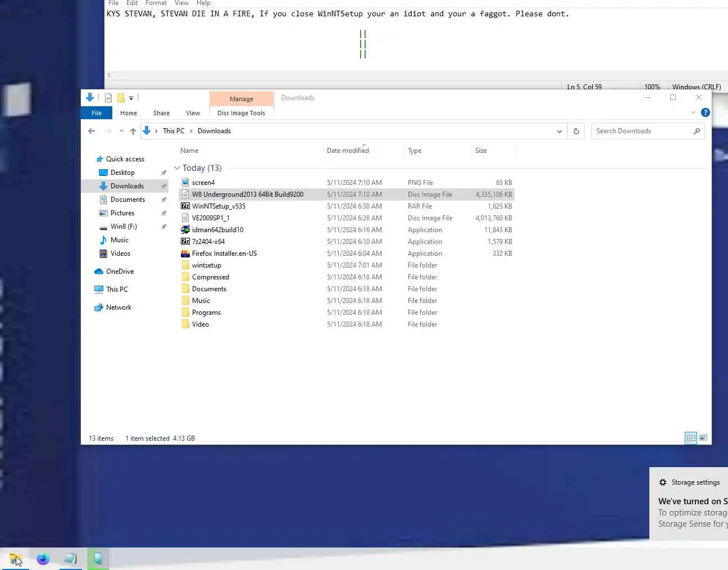Switch to Details view icon in status bar
Screen dimensions: 728x570
(x=691, y=438)
